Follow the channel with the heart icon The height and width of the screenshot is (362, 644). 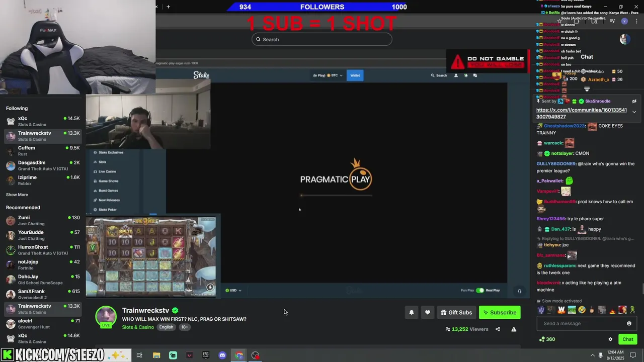pos(428,312)
